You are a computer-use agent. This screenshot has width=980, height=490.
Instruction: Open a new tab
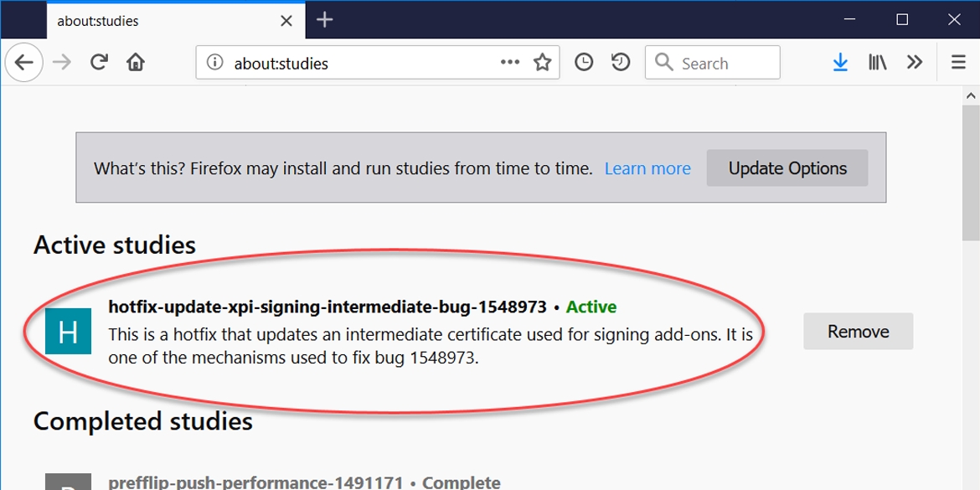pos(324,20)
